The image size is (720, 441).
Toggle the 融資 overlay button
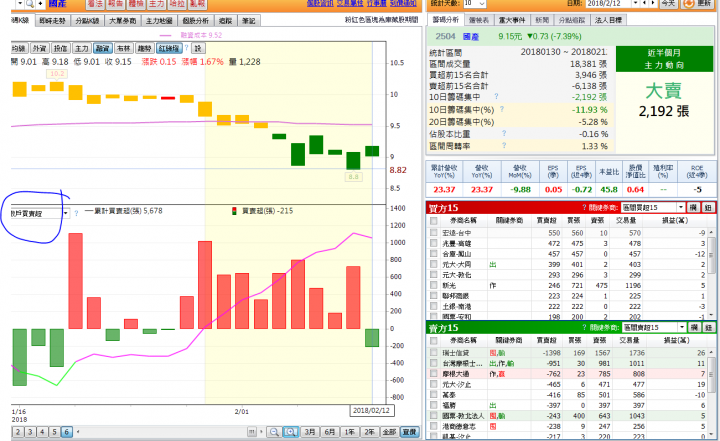click(103, 48)
